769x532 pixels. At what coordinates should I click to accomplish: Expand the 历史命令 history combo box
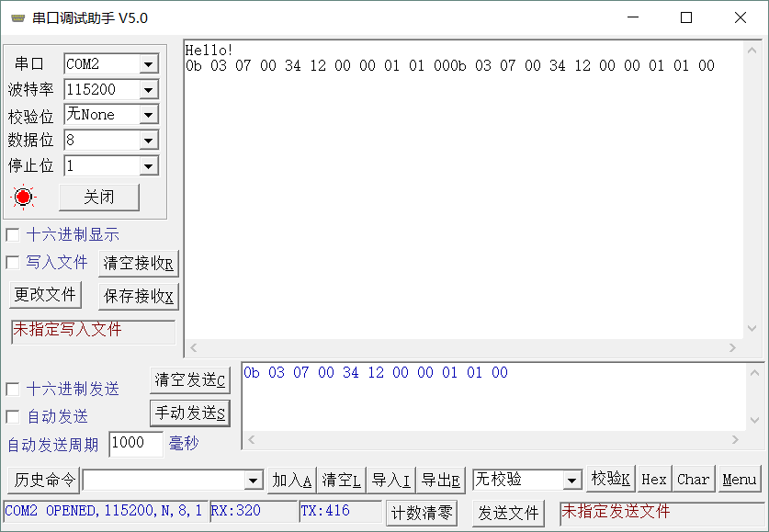pyautogui.click(x=253, y=481)
